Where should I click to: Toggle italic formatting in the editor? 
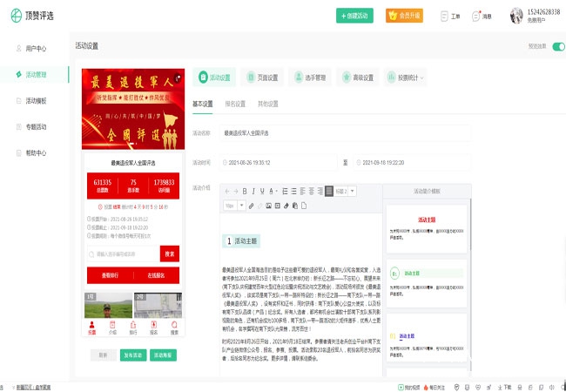click(253, 192)
